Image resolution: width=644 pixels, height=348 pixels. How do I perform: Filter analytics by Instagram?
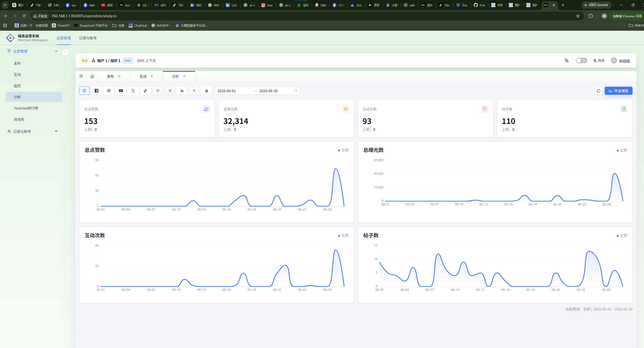(x=109, y=91)
